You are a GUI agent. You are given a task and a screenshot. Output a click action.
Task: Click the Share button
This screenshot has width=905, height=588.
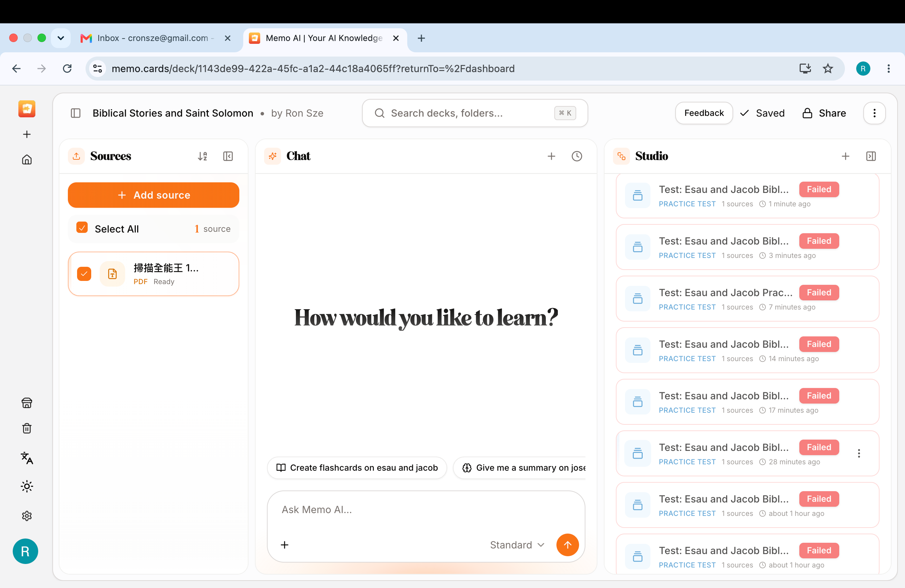(824, 113)
